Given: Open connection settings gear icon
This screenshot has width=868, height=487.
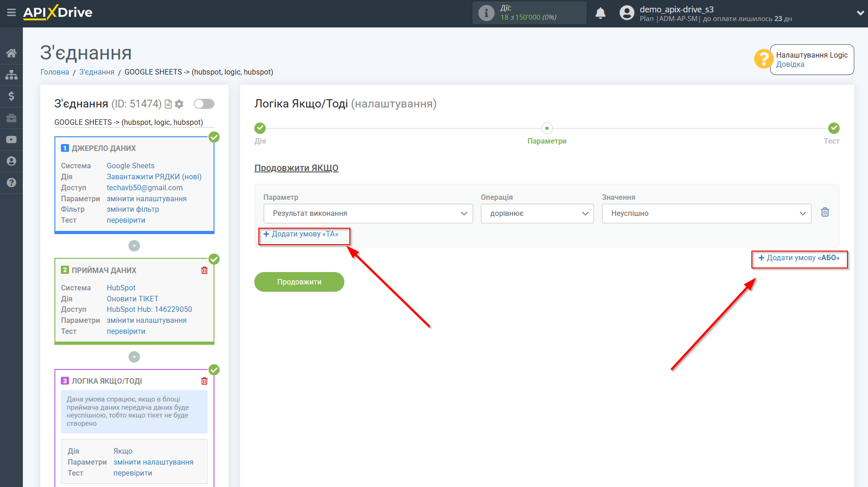Looking at the screenshot, I should tap(179, 104).
